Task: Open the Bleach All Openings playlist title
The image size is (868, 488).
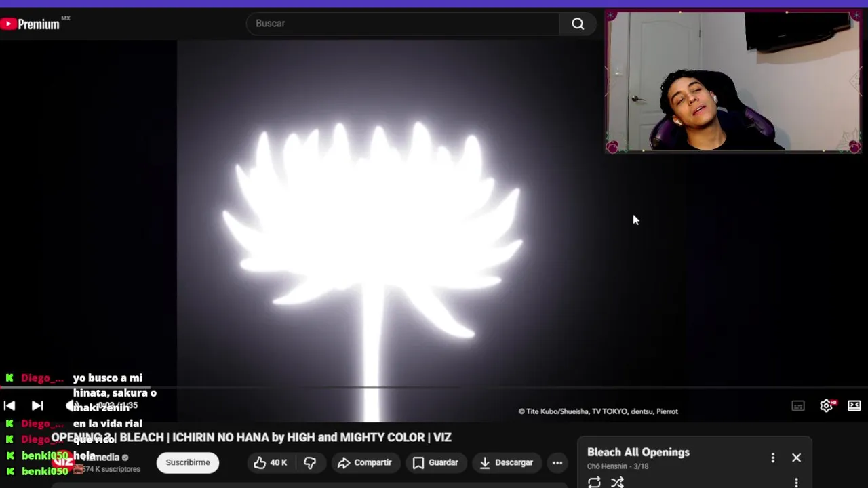Action: point(638,452)
